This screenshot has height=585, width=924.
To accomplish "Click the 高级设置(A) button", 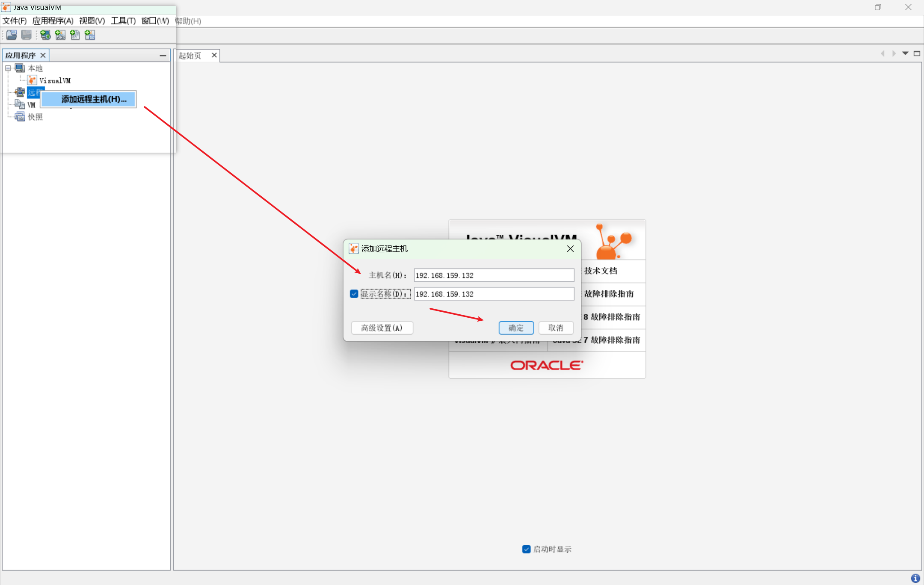I will point(382,328).
